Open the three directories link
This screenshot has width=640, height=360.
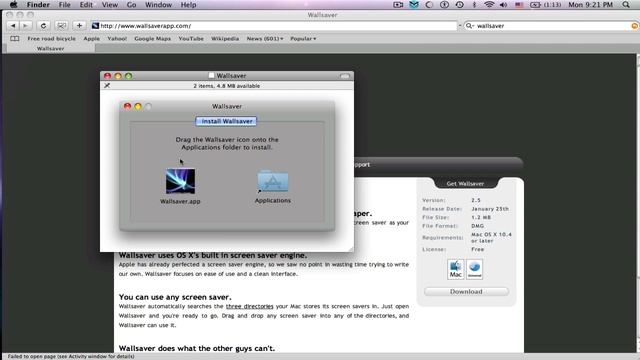tap(249, 306)
